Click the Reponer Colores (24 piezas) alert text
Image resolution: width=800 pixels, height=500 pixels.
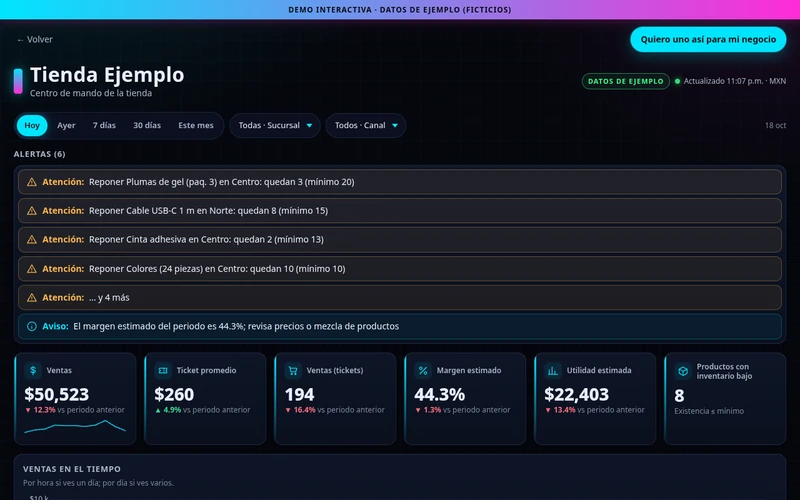217,269
